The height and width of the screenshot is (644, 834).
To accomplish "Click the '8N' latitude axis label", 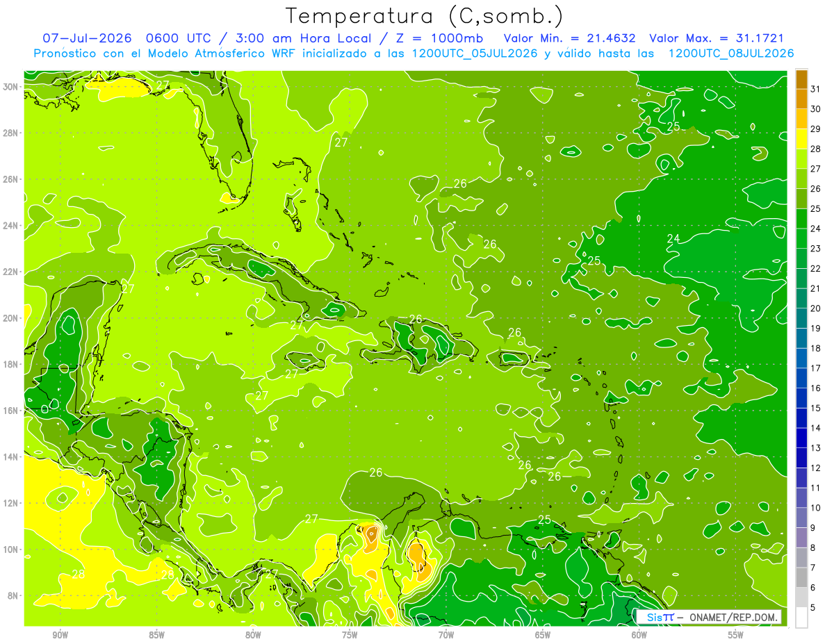I will [x=13, y=596].
